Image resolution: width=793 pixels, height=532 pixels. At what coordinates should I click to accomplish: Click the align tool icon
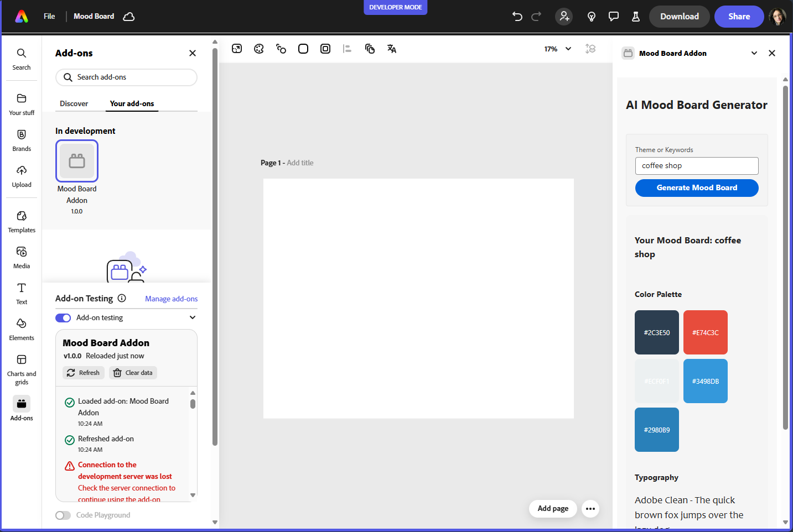(x=348, y=49)
